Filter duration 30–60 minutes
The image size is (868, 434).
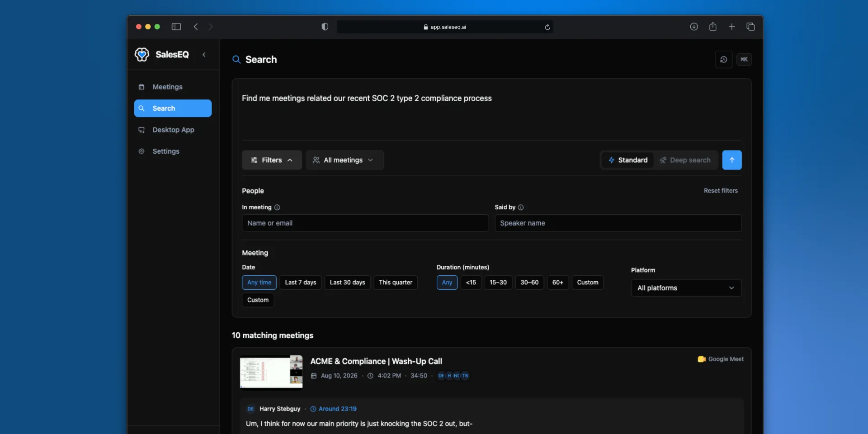(529, 283)
